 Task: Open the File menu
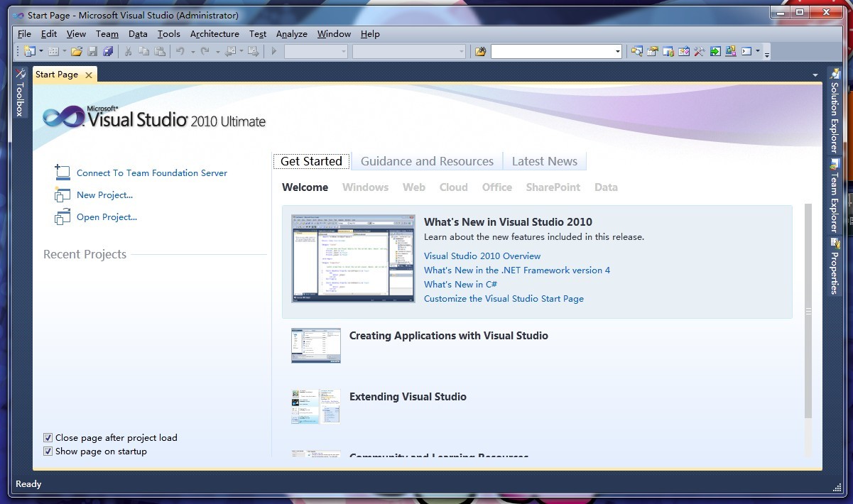point(24,33)
